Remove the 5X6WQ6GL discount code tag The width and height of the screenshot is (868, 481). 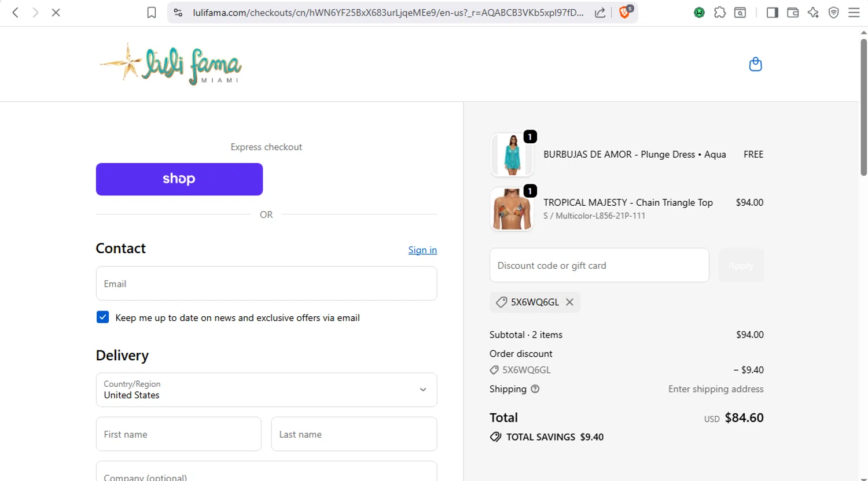(x=569, y=302)
